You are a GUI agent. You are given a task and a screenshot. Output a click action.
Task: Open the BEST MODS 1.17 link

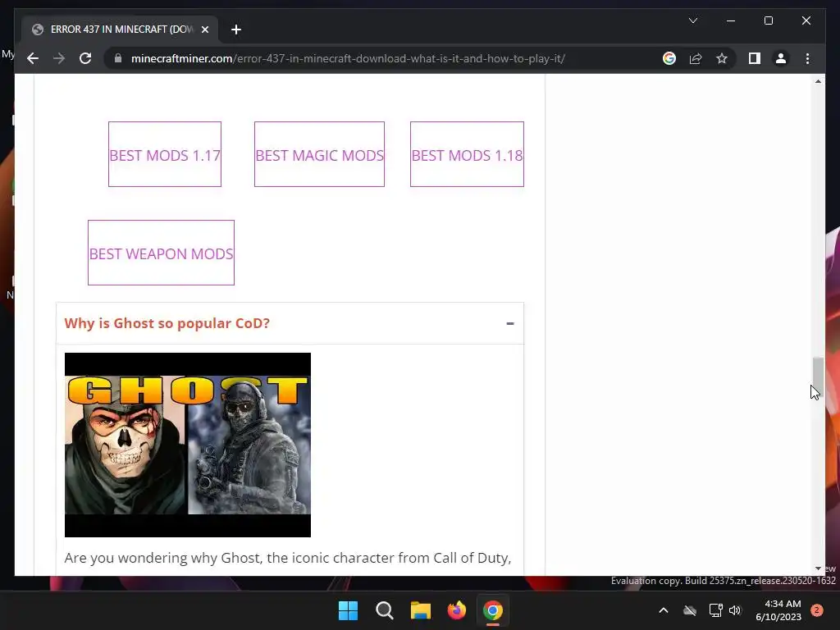tap(164, 154)
